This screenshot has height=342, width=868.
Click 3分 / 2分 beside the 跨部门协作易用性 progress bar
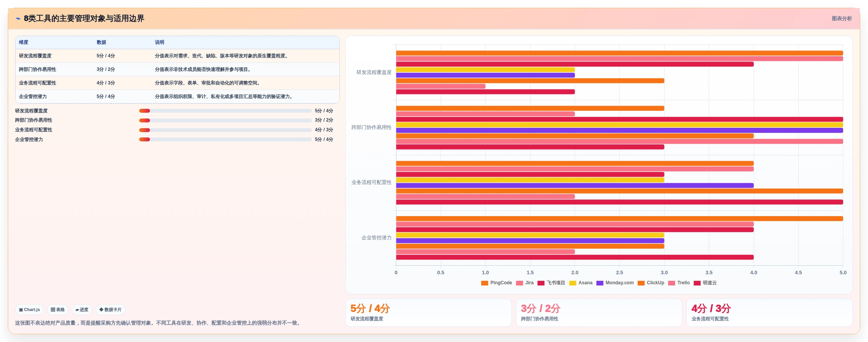324,120
